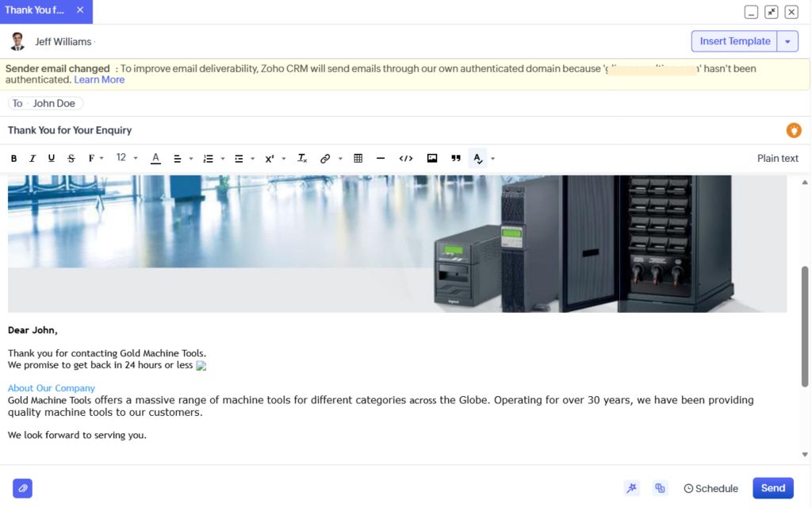Image resolution: width=812 pixels, height=508 pixels.
Task: Minimize the compose window
Action: point(751,12)
